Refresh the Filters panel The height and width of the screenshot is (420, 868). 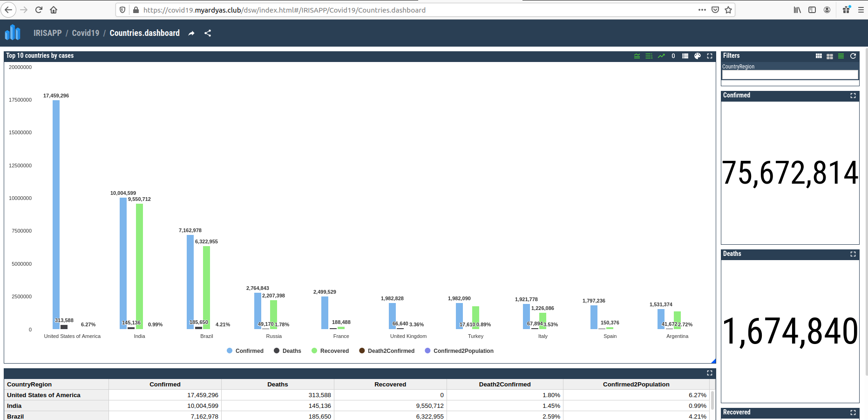853,56
